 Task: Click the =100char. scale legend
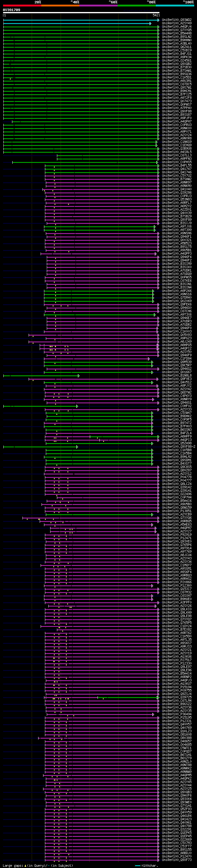pyautogui.click(x=147, y=866)
